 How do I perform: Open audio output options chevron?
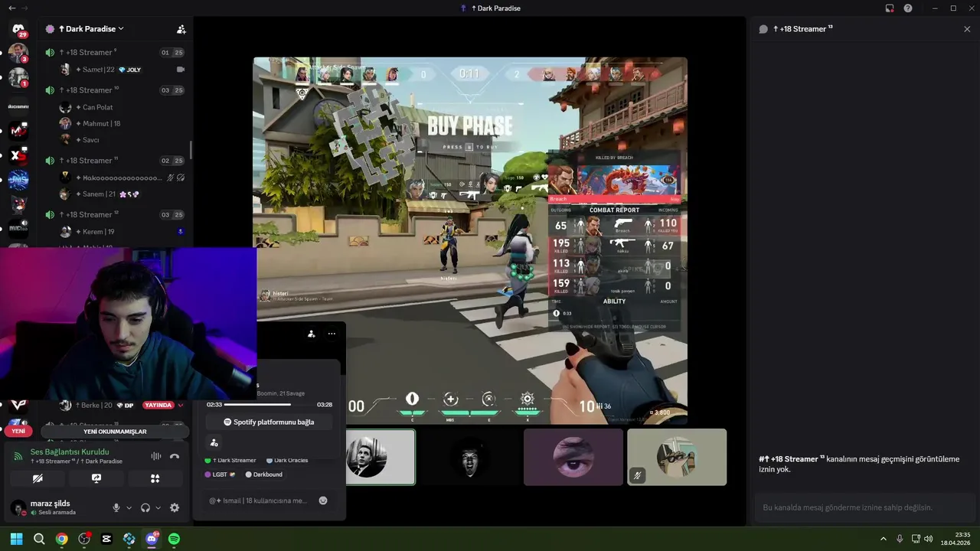(158, 507)
